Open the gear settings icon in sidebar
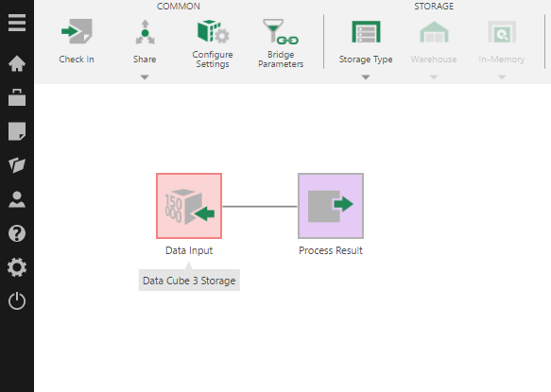The image size is (551, 392). [17, 267]
